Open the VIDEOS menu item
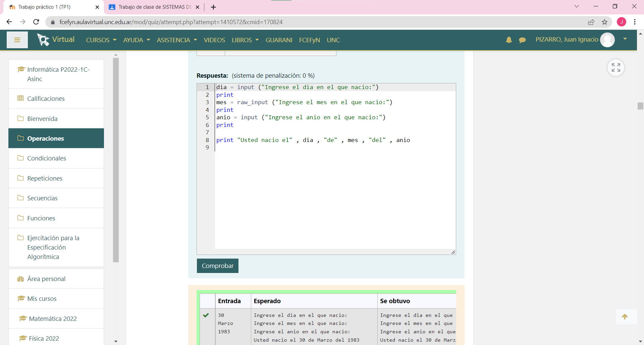This screenshot has width=644, height=345. point(214,40)
